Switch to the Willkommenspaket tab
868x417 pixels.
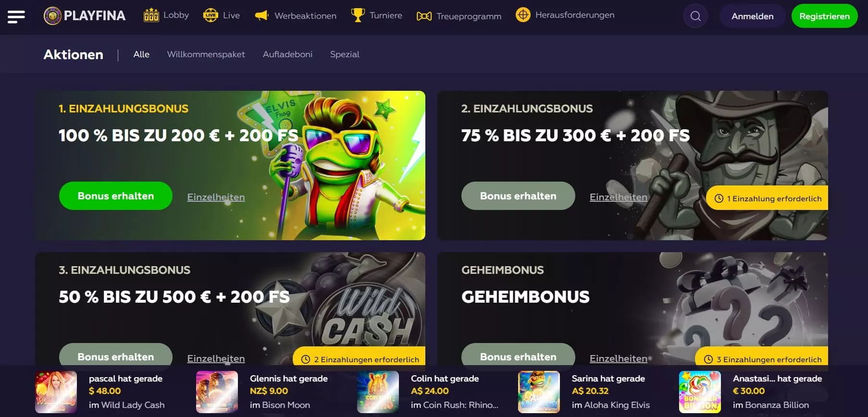[x=206, y=54]
